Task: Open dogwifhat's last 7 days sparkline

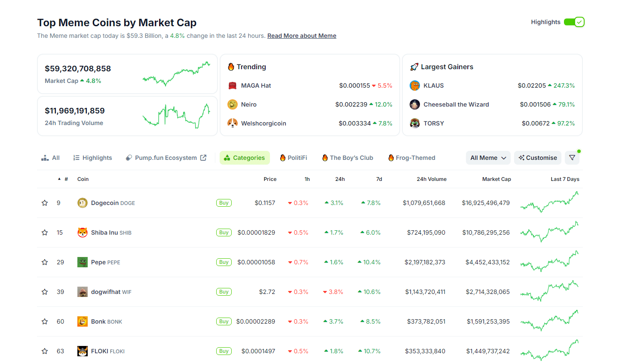Action: pyautogui.click(x=549, y=291)
